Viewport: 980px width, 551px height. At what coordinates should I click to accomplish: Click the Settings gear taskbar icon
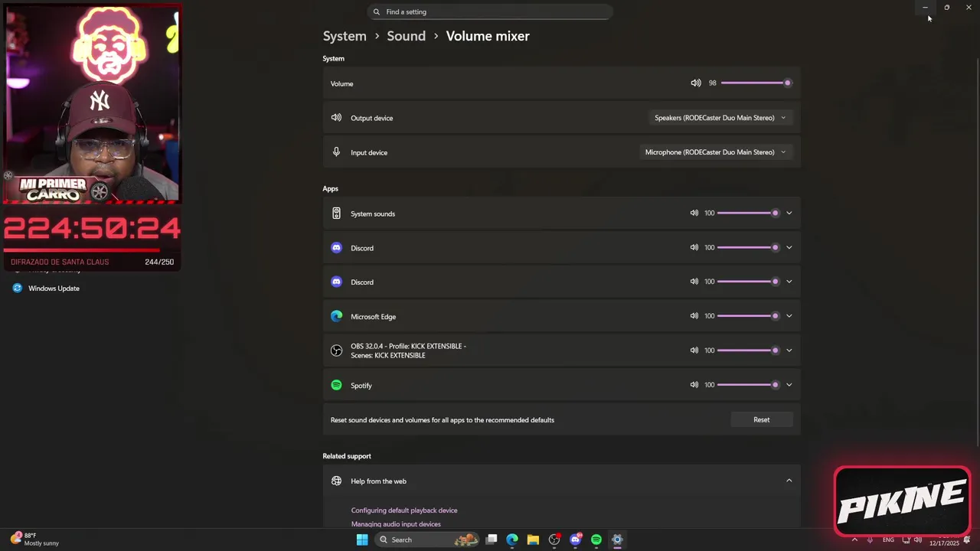[x=617, y=540]
